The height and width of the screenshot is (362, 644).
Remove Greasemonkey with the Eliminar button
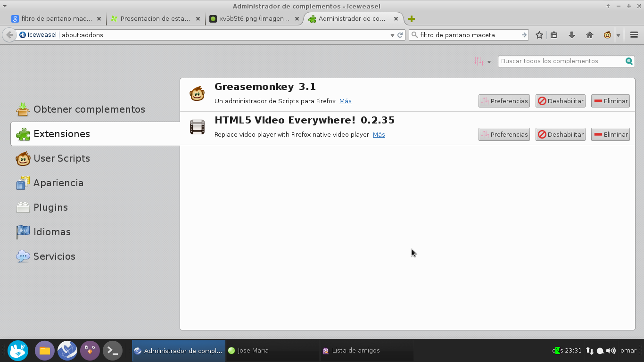point(611,101)
